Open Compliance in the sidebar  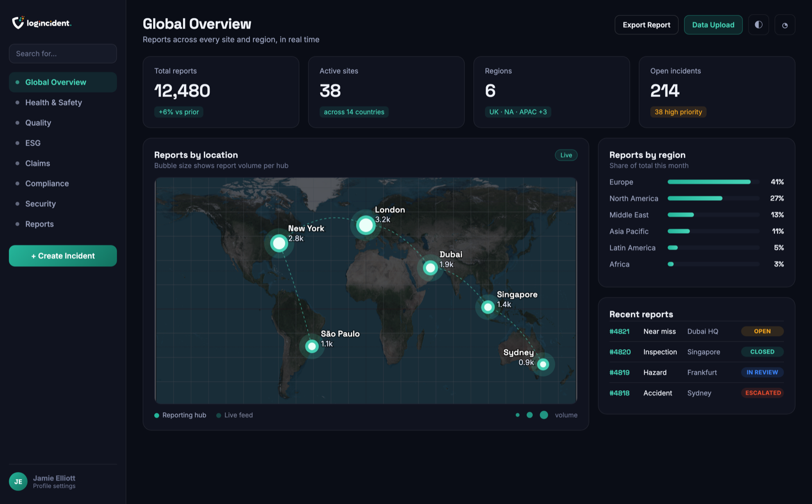pos(63,184)
